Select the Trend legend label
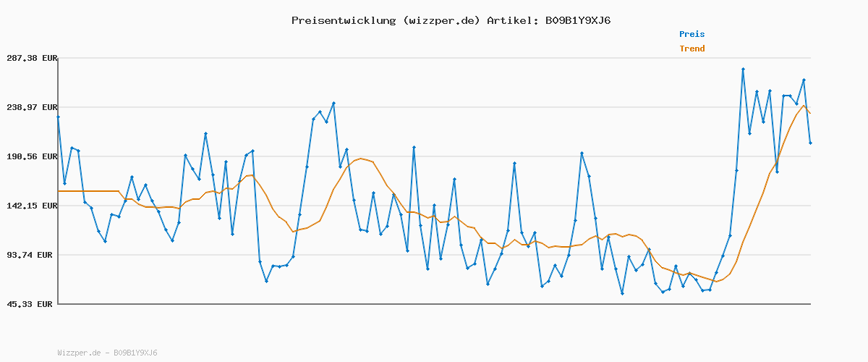This screenshot has height=362, width=868. [692, 49]
